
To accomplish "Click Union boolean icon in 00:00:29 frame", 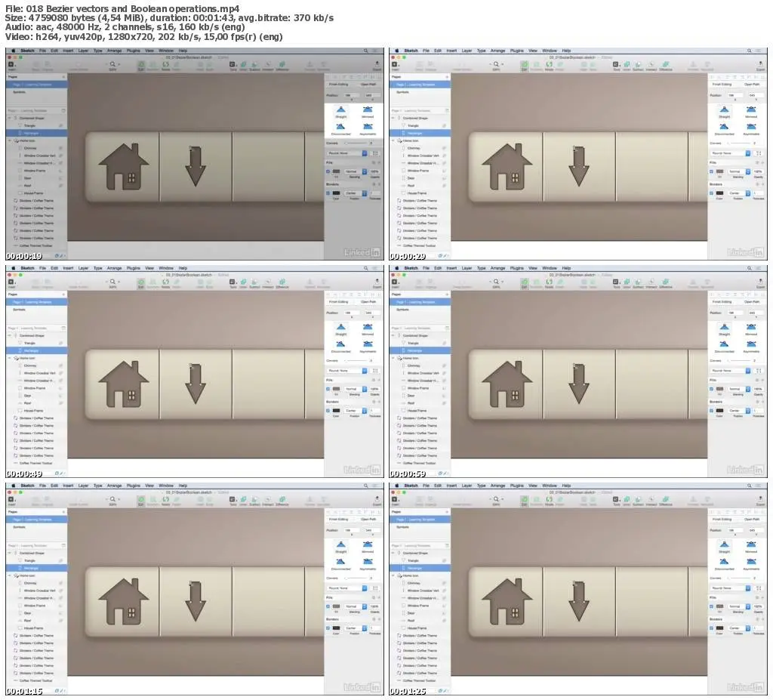I will point(627,64).
